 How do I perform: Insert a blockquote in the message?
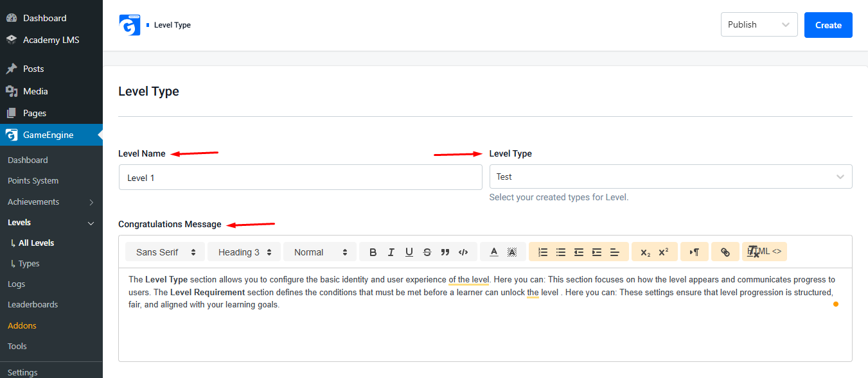coord(445,252)
